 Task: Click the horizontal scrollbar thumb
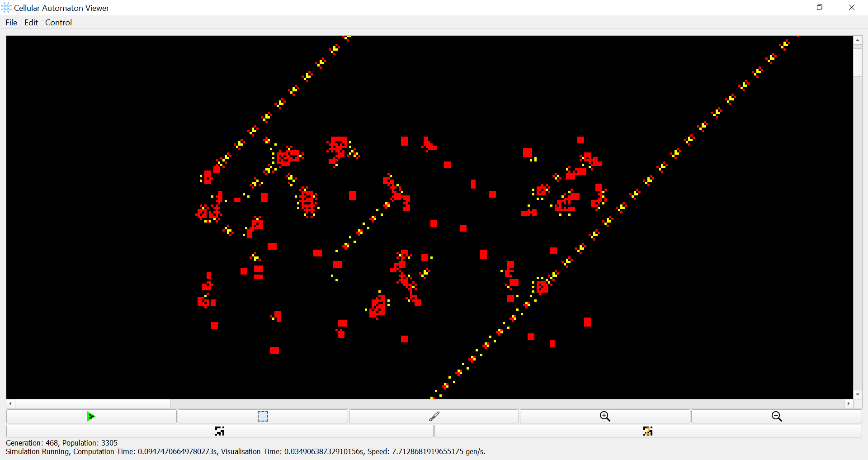click(x=93, y=403)
